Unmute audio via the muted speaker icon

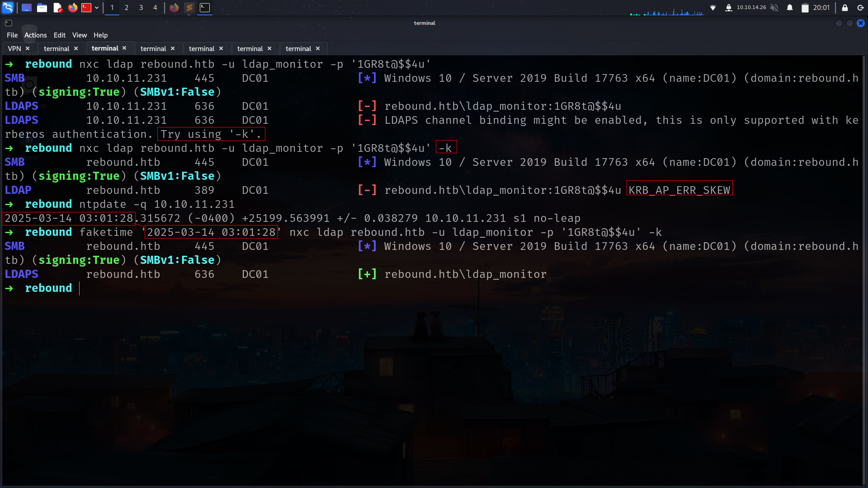pyautogui.click(x=774, y=7)
